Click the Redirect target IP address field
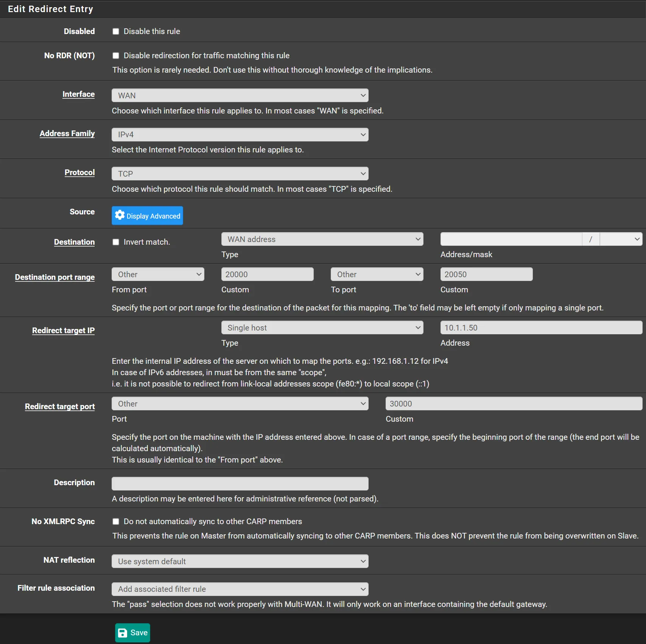The height and width of the screenshot is (644, 646). pos(541,327)
